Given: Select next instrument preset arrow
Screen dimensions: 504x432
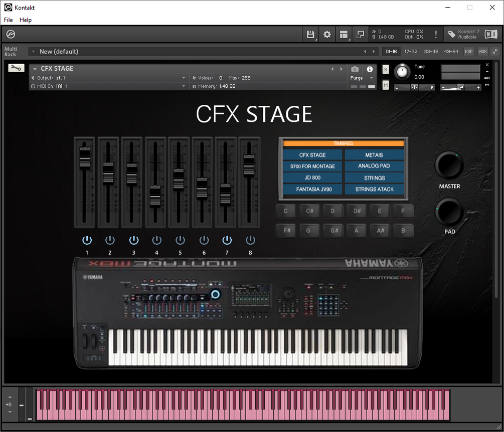Looking at the screenshot, I should [342, 69].
